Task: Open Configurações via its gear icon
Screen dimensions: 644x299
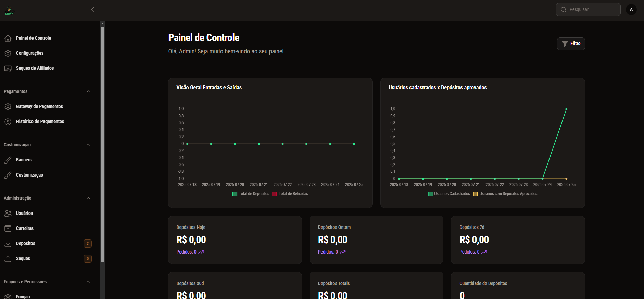Action: 8,53
